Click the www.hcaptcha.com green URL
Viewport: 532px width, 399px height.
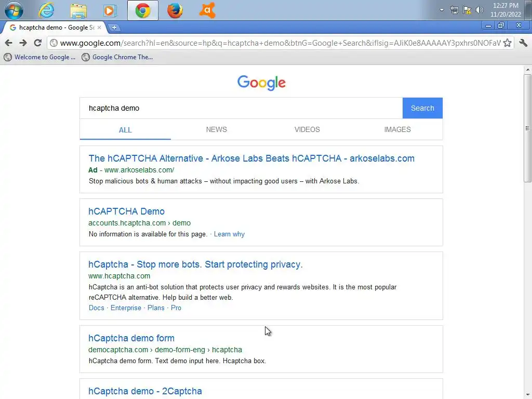click(x=119, y=276)
